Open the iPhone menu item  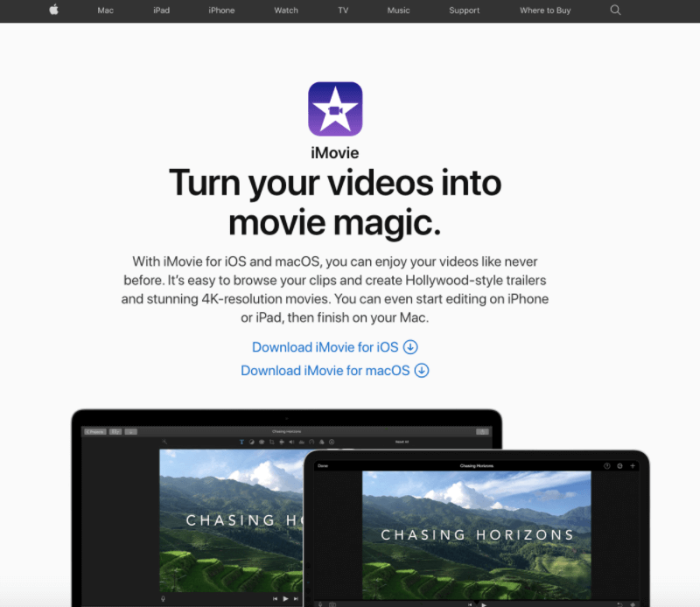(221, 10)
